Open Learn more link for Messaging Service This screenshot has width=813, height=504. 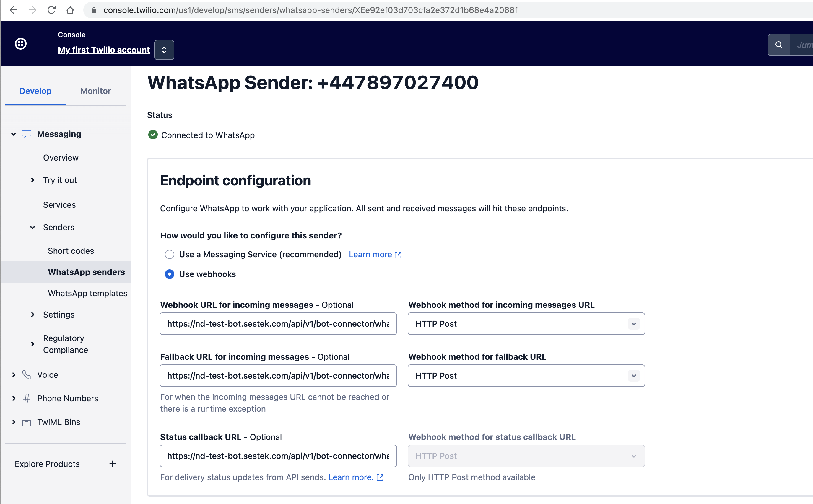[370, 254]
